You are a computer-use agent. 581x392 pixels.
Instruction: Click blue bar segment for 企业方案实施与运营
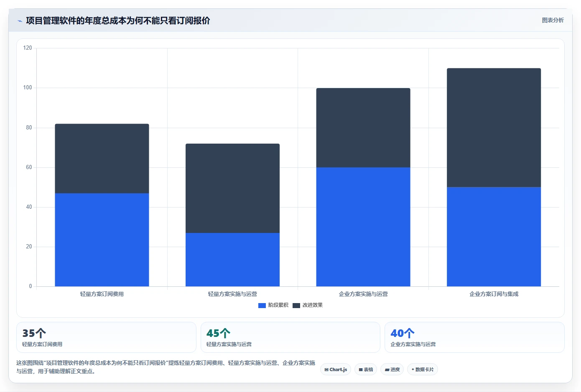coord(363,227)
